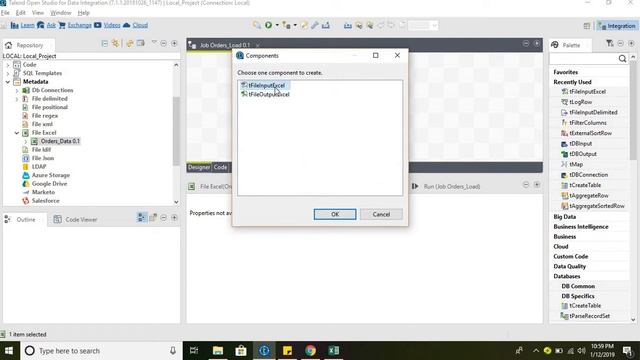Image resolution: width=640 pixels, height=360 pixels.
Task: Expand the Big Data palette category
Action: [x=564, y=217]
